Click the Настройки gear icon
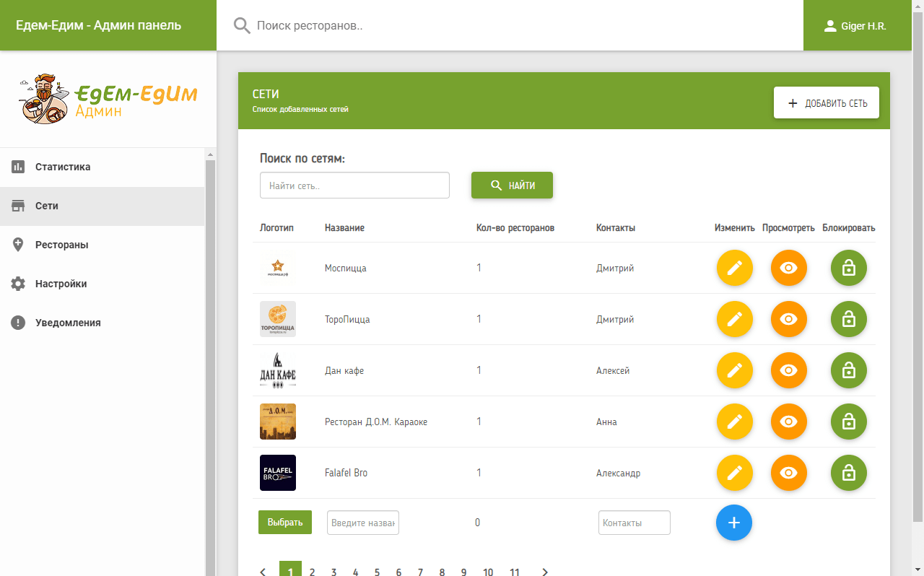 point(18,284)
